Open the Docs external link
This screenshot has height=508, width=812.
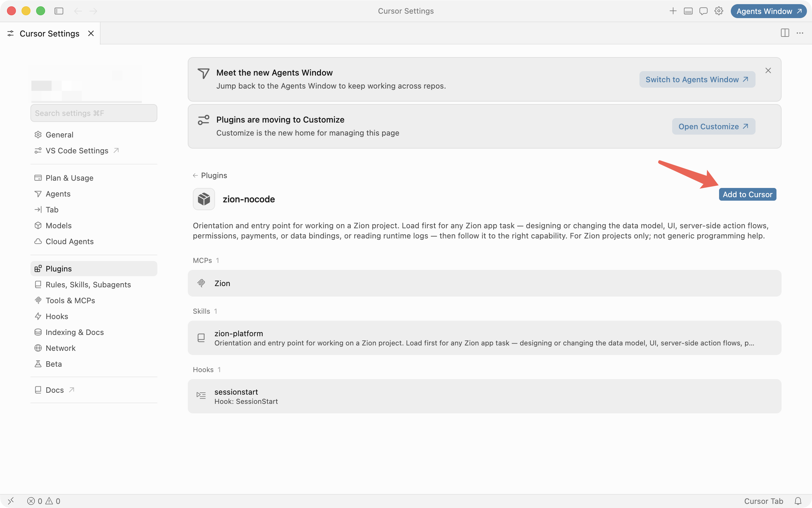coord(94,390)
